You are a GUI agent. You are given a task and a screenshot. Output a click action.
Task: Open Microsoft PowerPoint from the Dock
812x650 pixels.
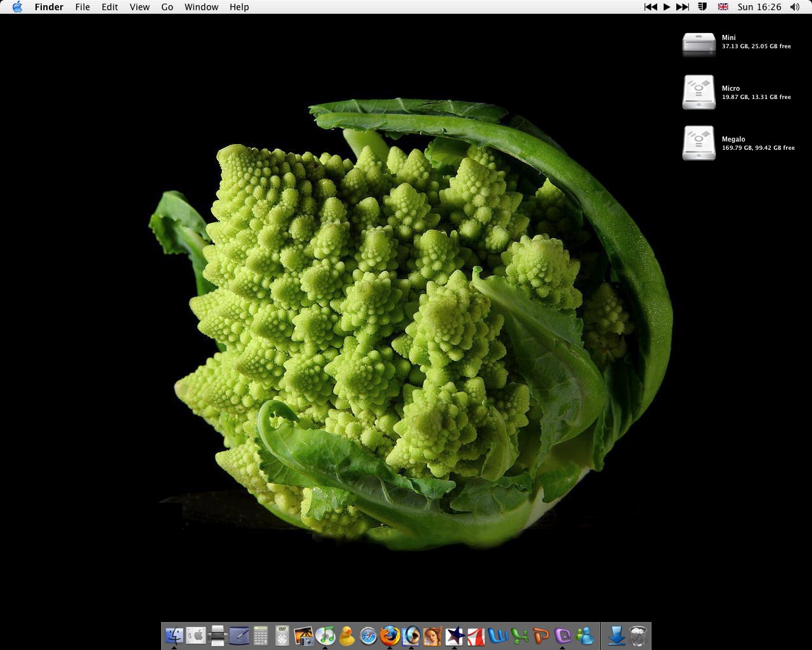click(x=541, y=635)
